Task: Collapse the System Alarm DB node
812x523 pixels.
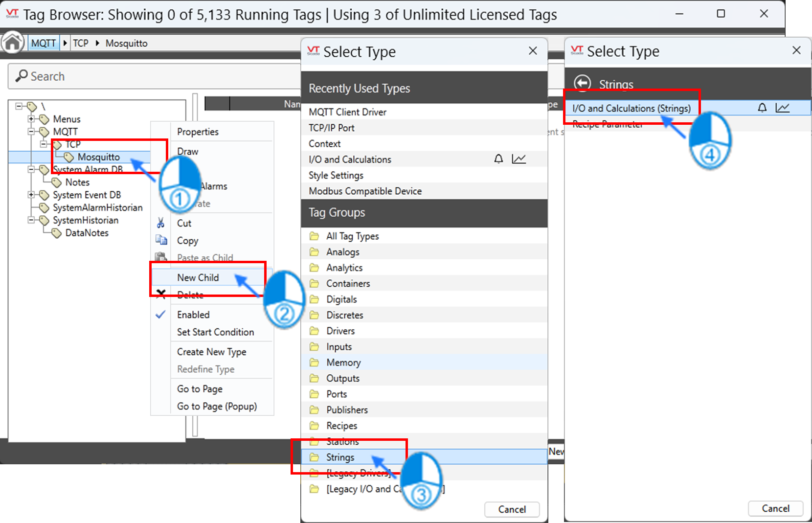Action: 31,169
